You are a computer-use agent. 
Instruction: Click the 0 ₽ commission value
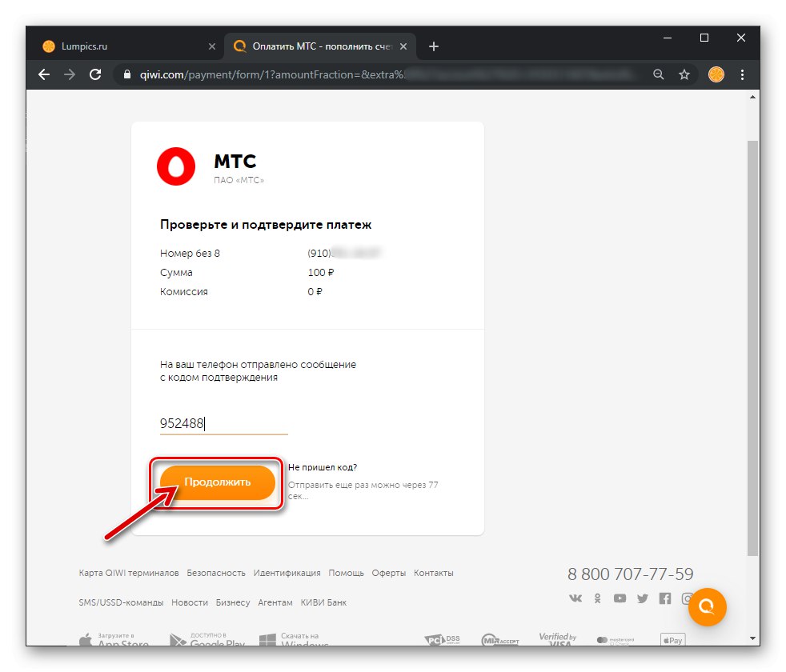315,292
